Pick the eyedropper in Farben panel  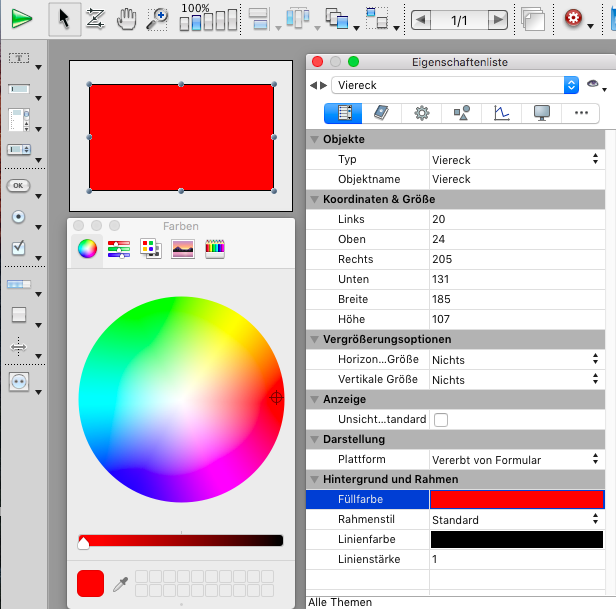119,582
